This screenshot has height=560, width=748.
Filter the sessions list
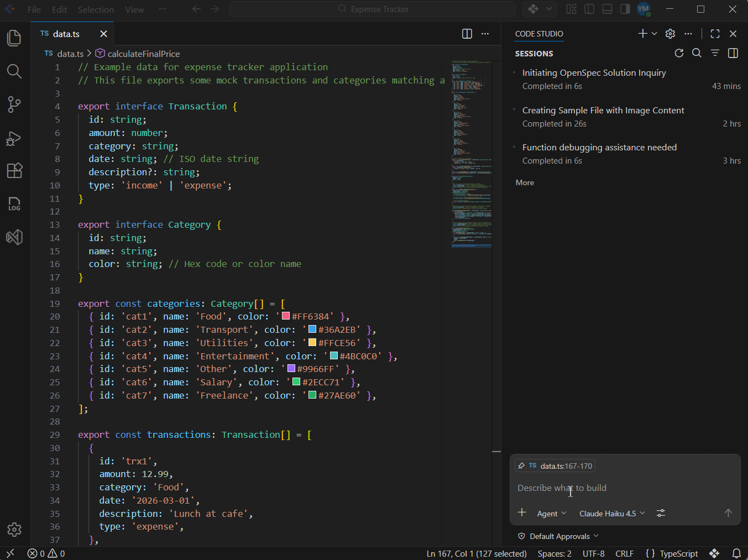(715, 53)
